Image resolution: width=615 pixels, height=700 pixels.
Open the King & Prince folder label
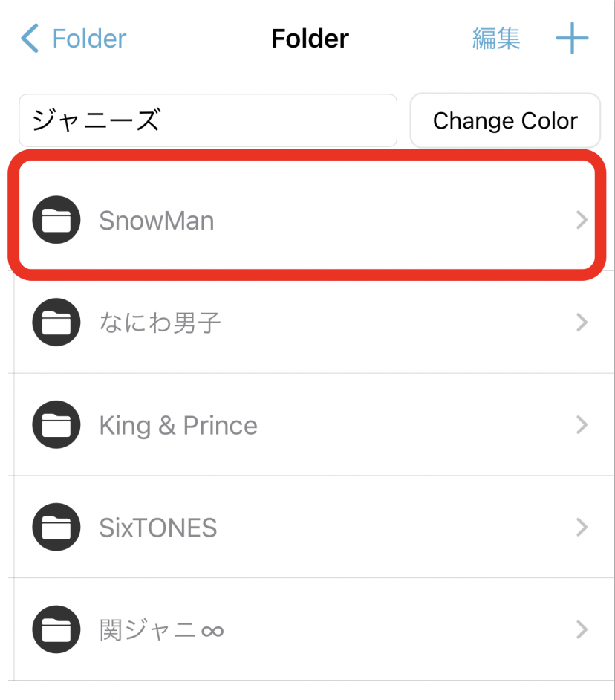(x=178, y=426)
